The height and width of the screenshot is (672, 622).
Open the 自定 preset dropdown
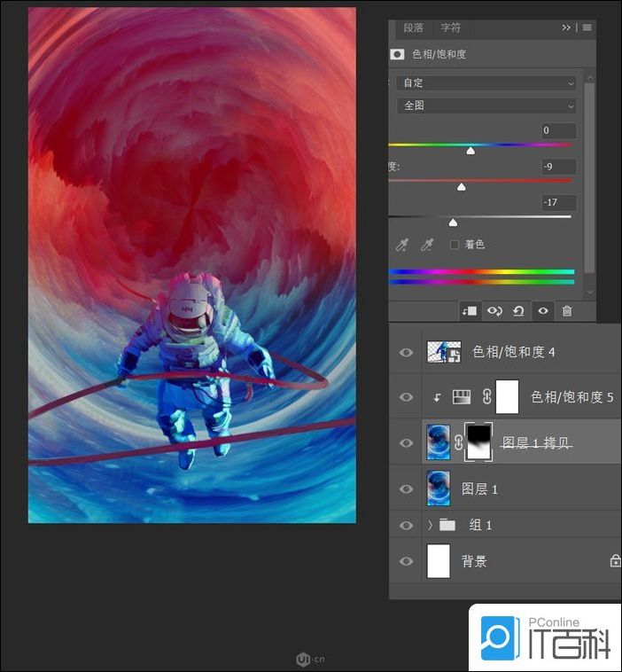[486, 82]
